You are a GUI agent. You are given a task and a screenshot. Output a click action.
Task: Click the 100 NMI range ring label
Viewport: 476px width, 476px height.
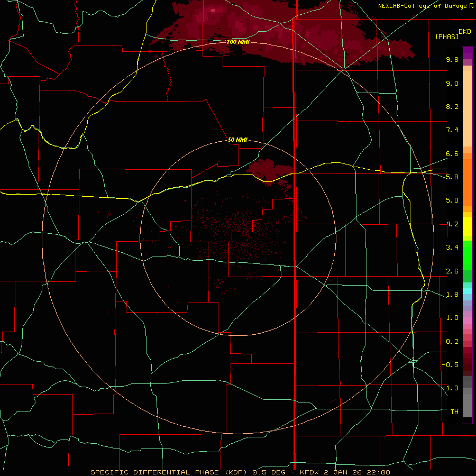coord(238,42)
